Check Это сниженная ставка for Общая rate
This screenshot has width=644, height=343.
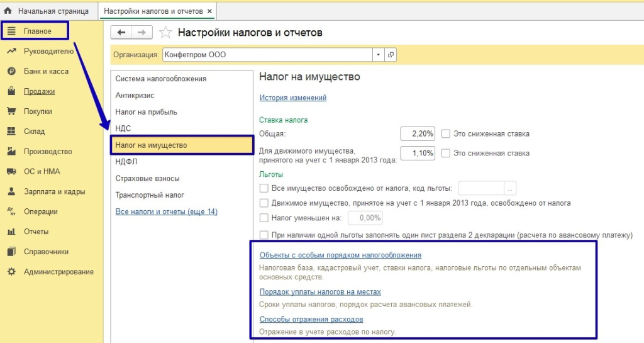pos(446,133)
